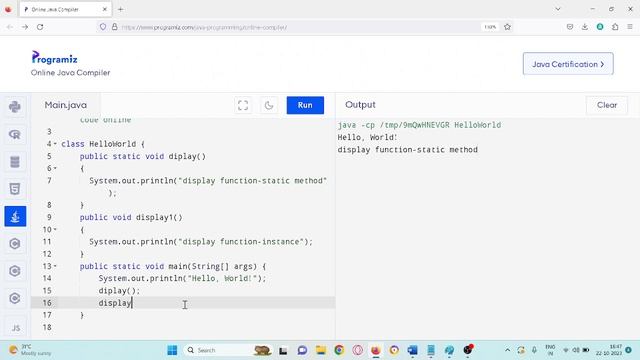Screen dimensions: 640x360
Task: Reload the current page
Action: click(x=40, y=27)
